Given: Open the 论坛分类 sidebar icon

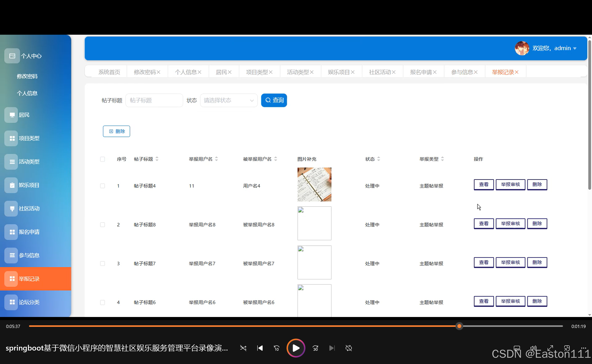Looking at the screenshot, I should (11, 302).
